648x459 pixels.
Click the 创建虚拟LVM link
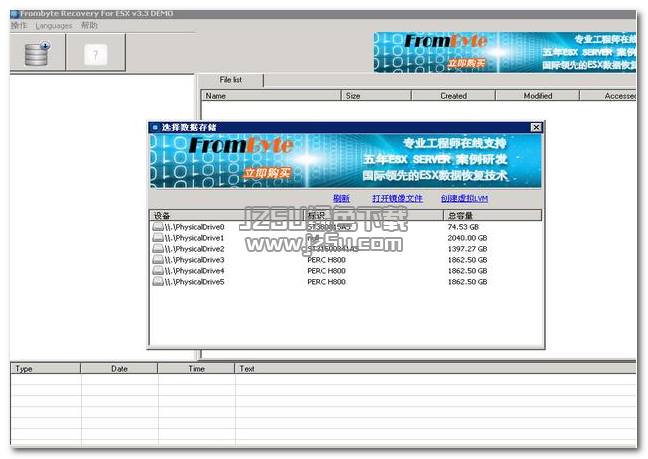click(464, 198)
